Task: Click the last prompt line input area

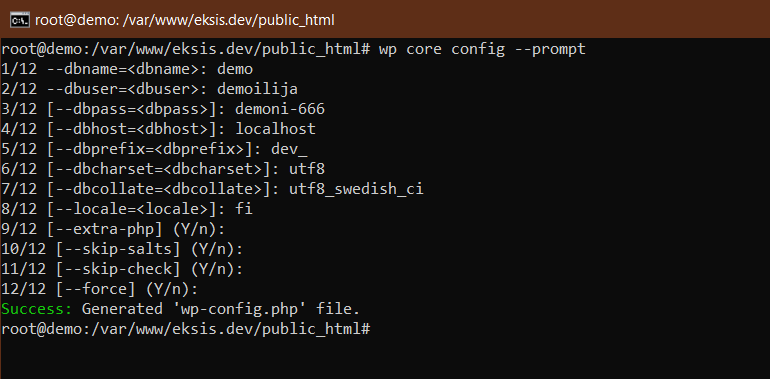Action: (x=570, y=329)
